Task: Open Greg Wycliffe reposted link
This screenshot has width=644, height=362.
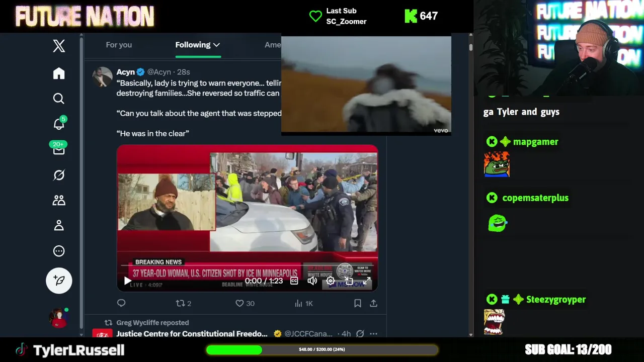Action: pos(152,323)
